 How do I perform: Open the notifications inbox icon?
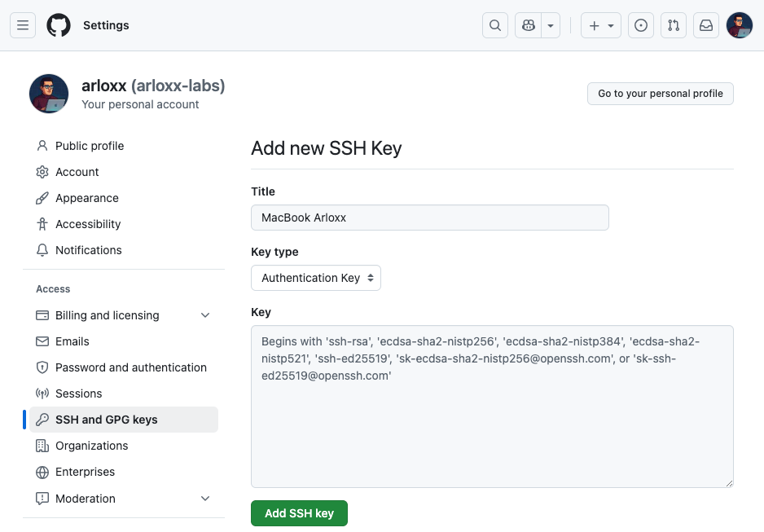coord(706,25)
